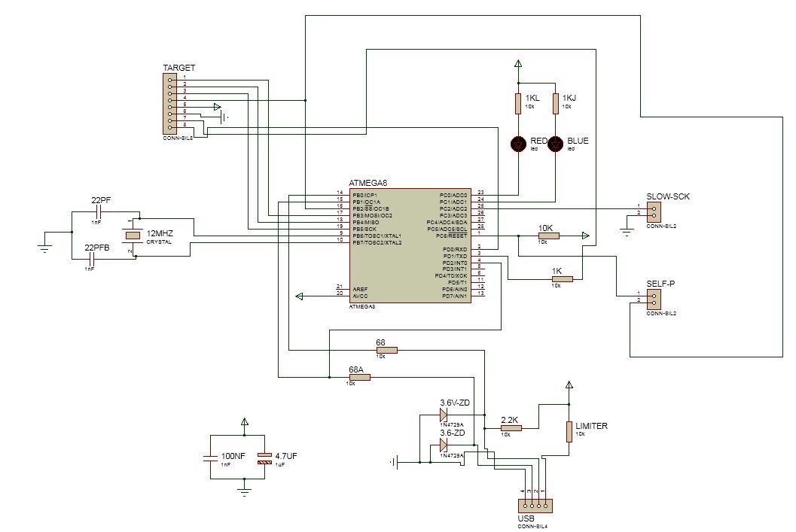Click the AREF pin arrow on ATMEGA8
This screenshot has height=532, width=796.
(x=298, y=296)
